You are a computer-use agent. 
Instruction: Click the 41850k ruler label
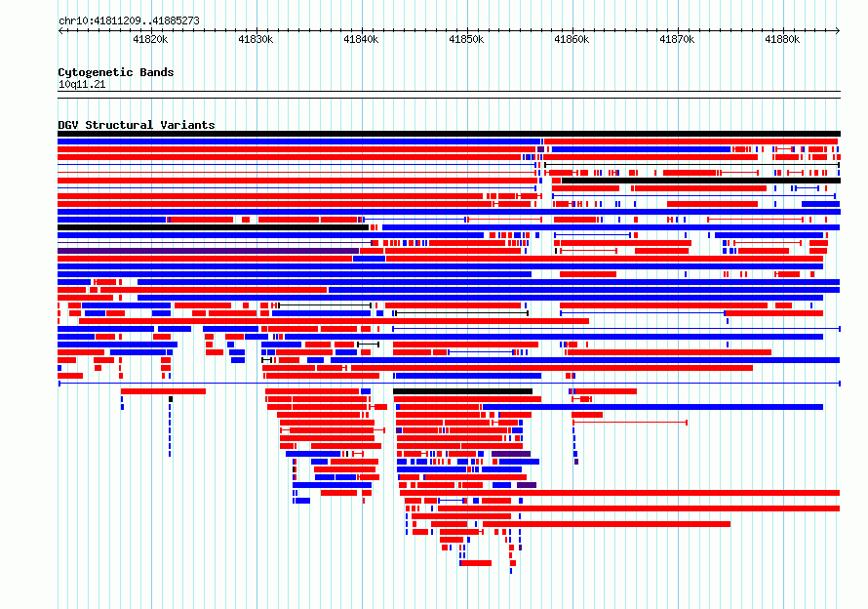click(x=466, y=39)
